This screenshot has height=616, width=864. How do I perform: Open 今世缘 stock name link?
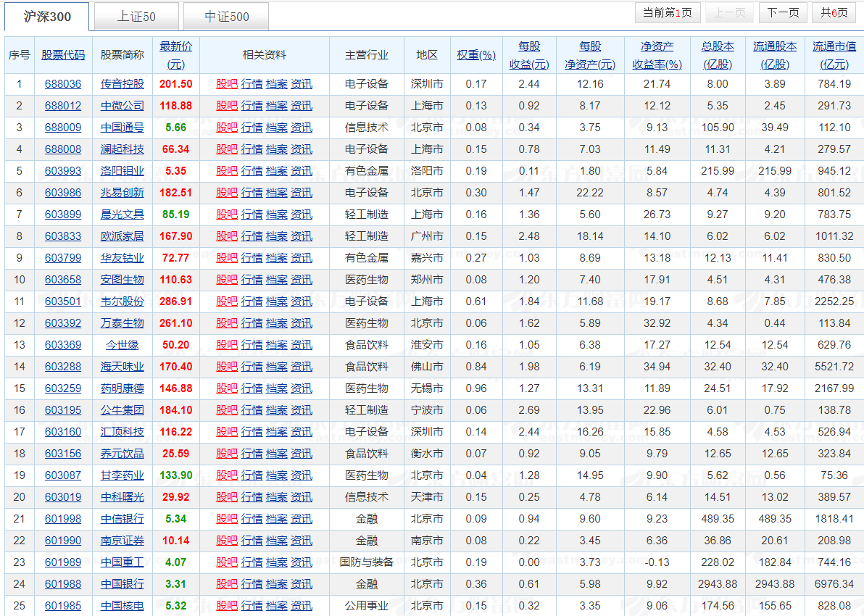click(x=122, y=345)
